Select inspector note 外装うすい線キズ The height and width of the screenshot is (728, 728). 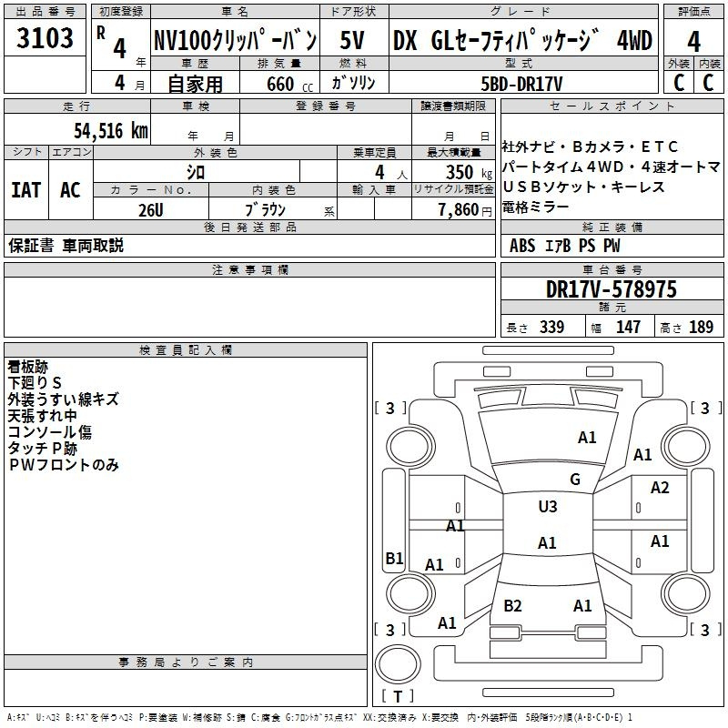[x=63, y=399]
